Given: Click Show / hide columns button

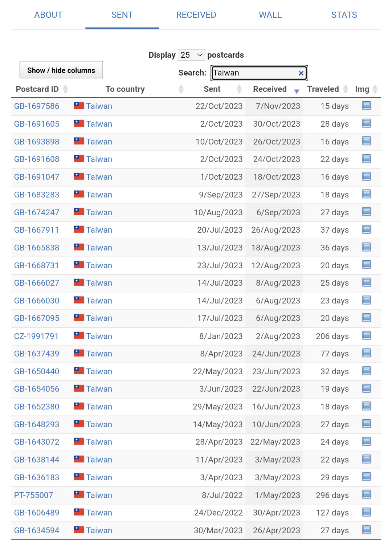Looking at the screenshot, I should pyautogui.click(x=61, y=70).
